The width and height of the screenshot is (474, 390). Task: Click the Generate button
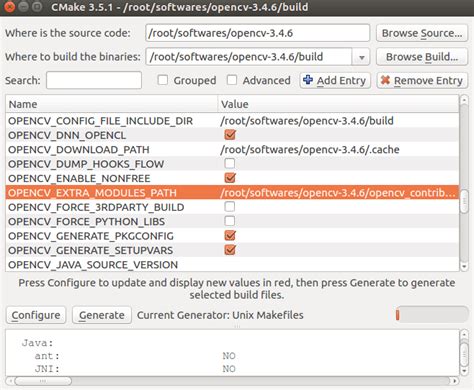[x=102, y=315]
